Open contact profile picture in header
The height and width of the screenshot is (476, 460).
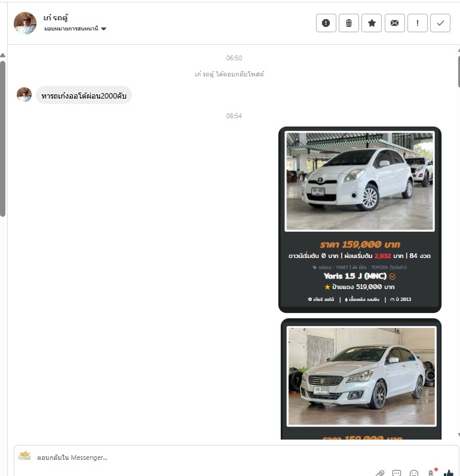pyautogui.click(x=25, y=23)
